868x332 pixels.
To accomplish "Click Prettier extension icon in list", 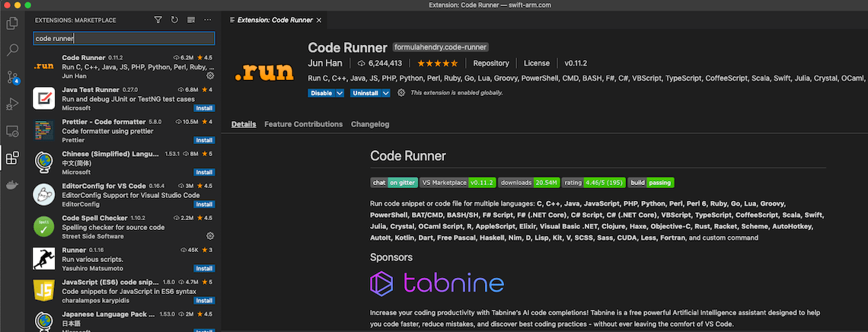I will 43,130.
